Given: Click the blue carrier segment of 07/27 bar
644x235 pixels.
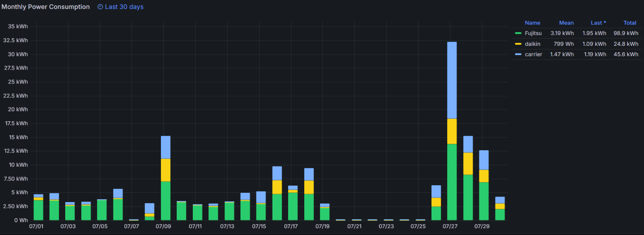Looking at the screenshot, I should (452, 80).
